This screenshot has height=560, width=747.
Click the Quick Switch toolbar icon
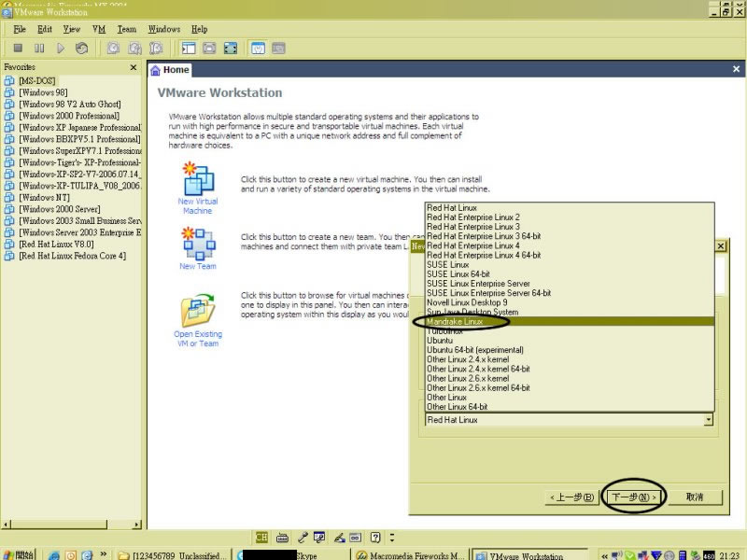tap(209, 49)
